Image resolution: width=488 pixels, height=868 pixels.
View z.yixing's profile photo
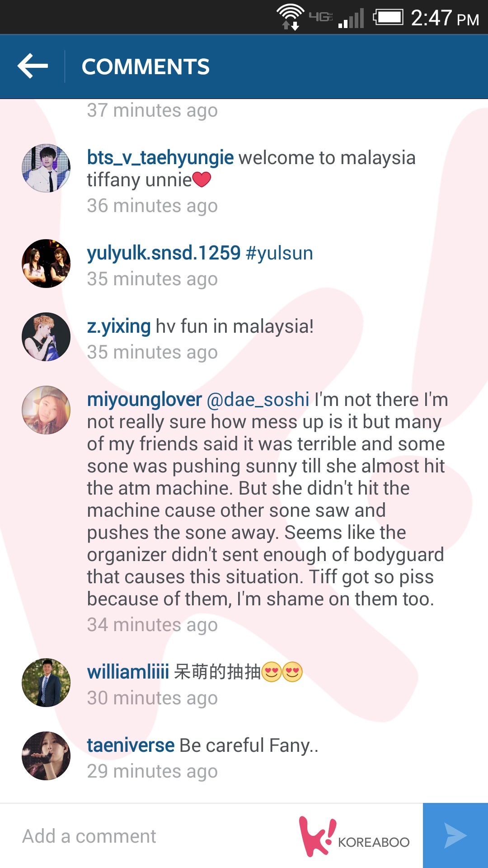46,337
